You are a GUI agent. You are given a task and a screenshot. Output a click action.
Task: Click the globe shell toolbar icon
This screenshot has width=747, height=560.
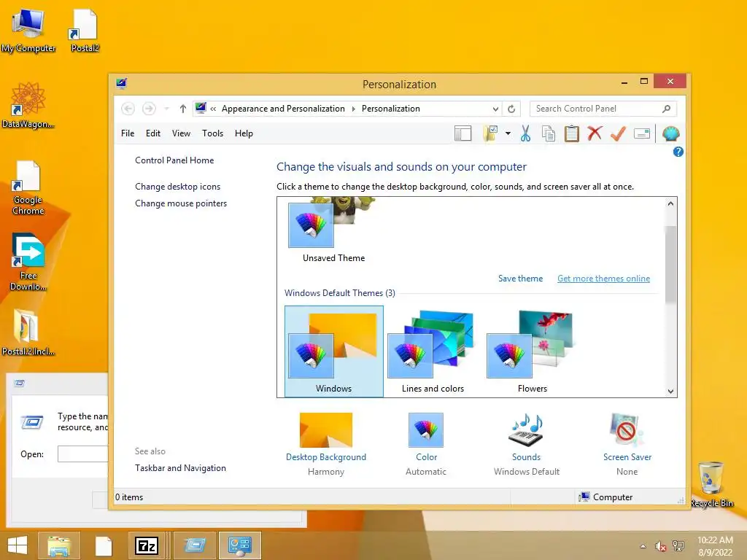(x=671, y=134)
